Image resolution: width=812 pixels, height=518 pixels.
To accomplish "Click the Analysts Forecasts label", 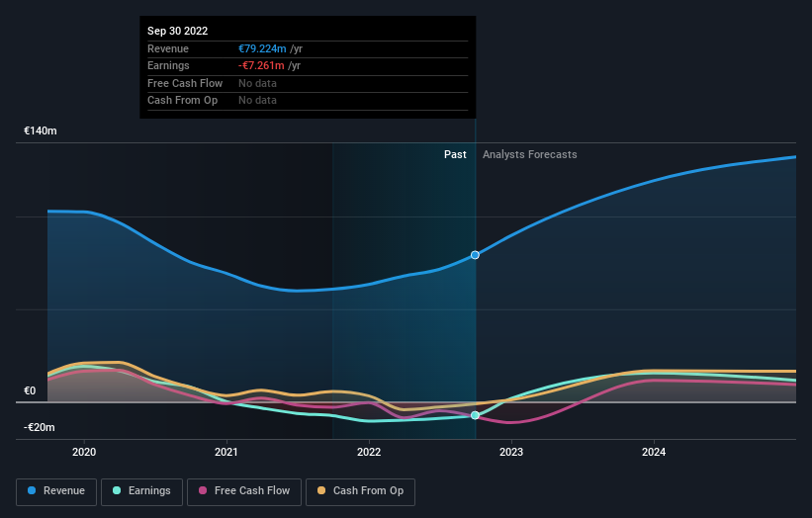I will [530, 155].
